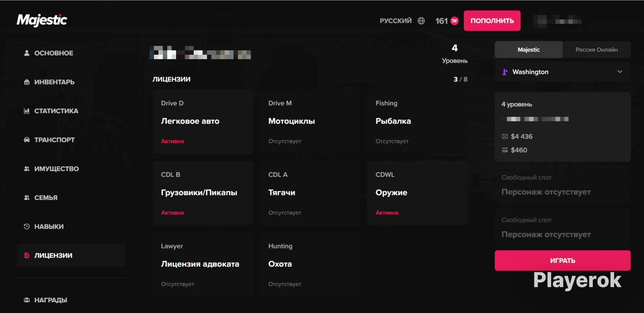Image resolution: width=644 pixels, height=313 pixels.
Task: Click the first Свободный слот character slot
Action: coord(563,185)
